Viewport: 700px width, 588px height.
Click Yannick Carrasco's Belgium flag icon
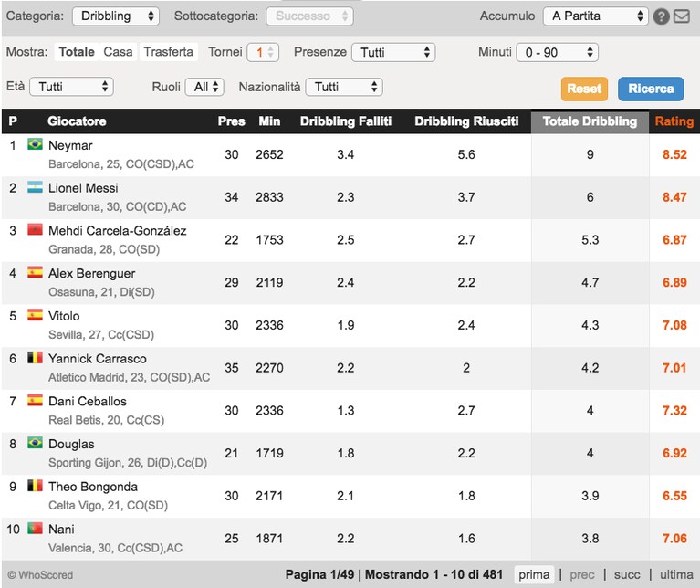35,358
